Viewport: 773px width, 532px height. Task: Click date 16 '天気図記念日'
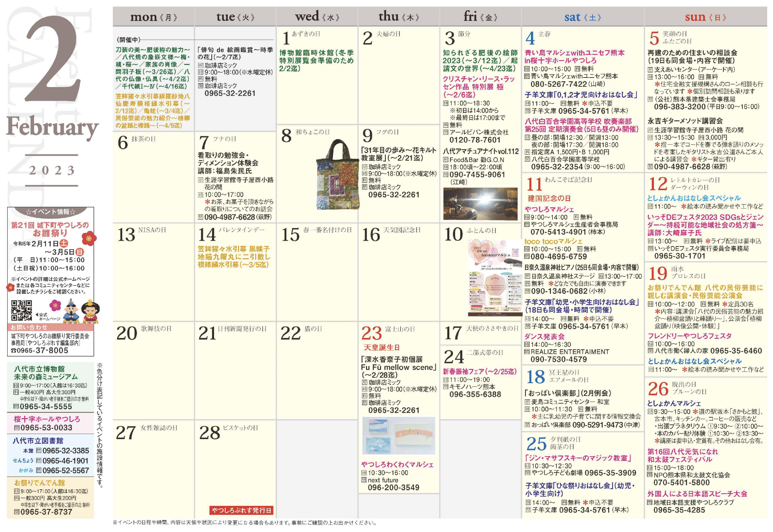[391, 234]
